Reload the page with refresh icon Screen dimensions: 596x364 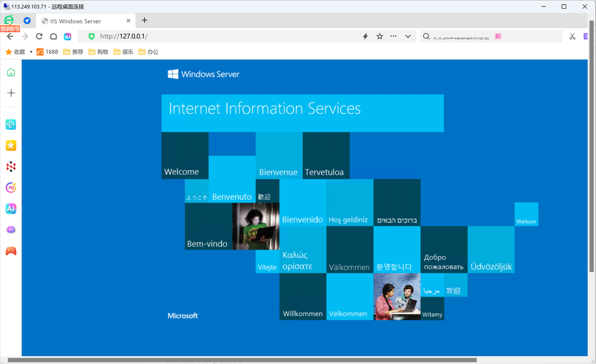(39, 36)
